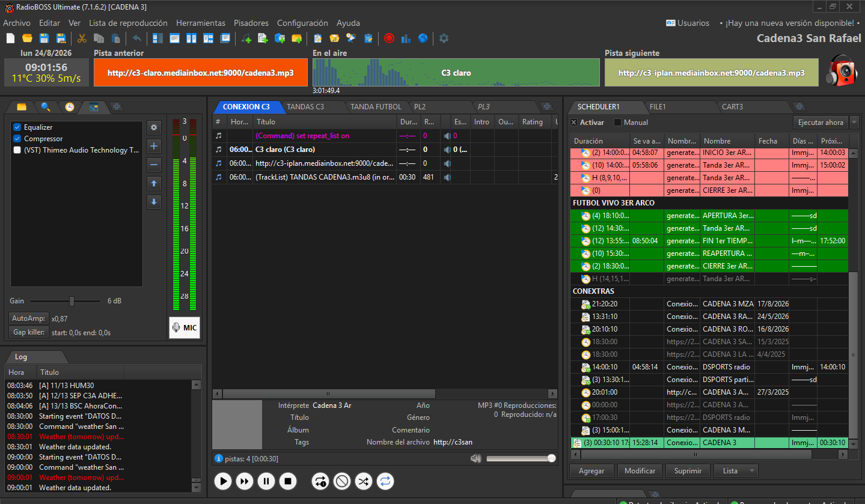Image resolution: width=865 pixels, height=504 pixels.
Task: Open the search magnifier tab in left panel
Action: pos(46,107)
